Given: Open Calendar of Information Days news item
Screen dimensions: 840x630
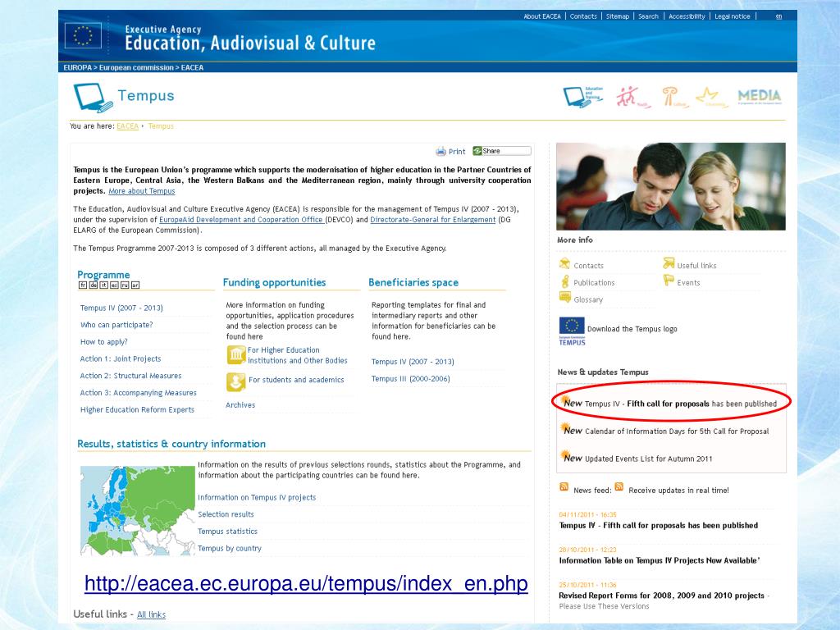Looking at the screenshot, I should click(677, 431).
